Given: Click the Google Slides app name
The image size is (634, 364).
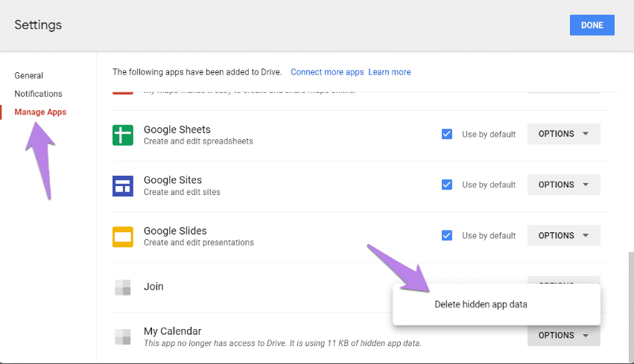Looking at the screenshot, I should [175, 231].
